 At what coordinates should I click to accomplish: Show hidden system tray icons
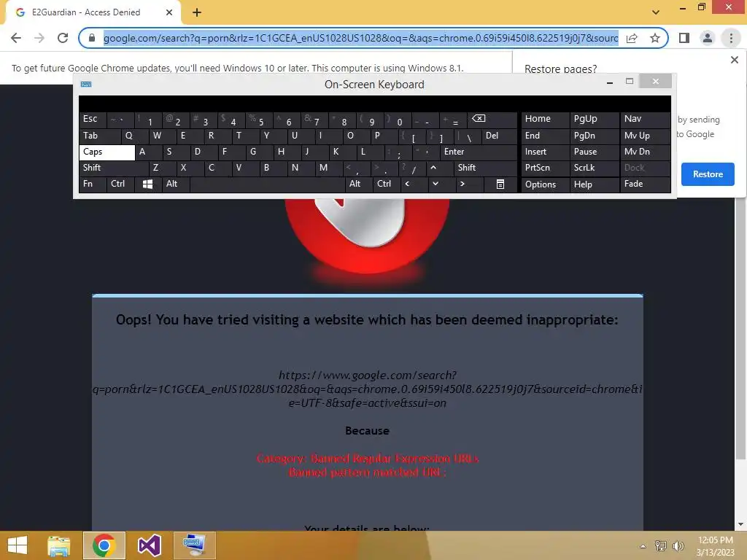point(643,546)
